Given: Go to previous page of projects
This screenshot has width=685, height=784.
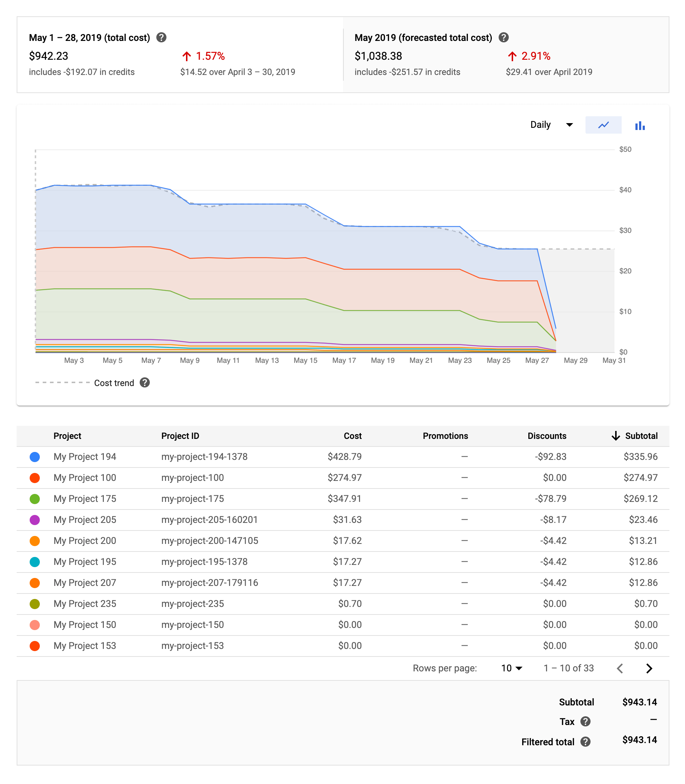Looking at the screenshot, I should (620, 668).
